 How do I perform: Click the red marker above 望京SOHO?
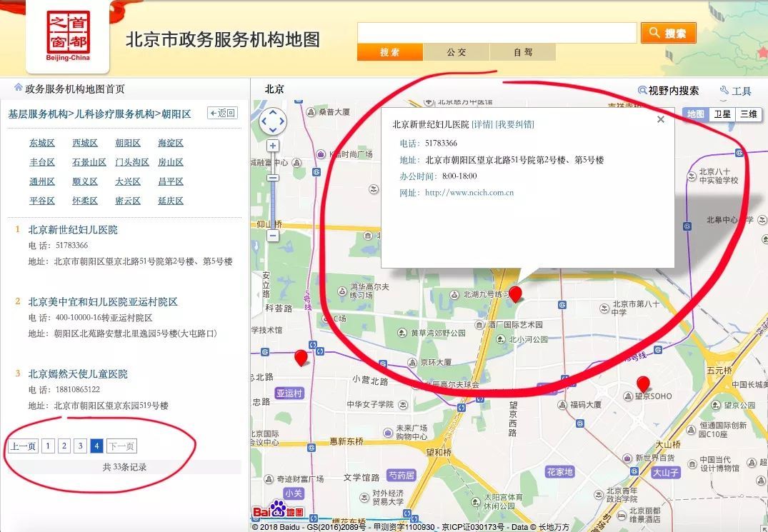pos(643,384)
